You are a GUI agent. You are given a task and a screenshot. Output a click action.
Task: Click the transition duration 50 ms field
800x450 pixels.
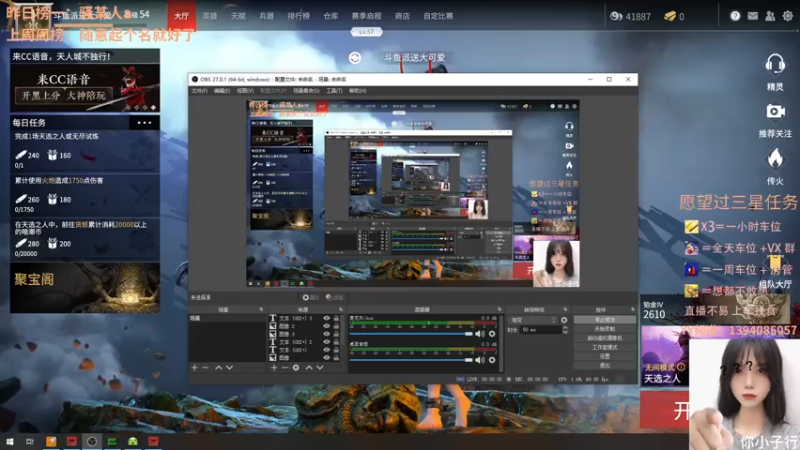coord(540,330)
